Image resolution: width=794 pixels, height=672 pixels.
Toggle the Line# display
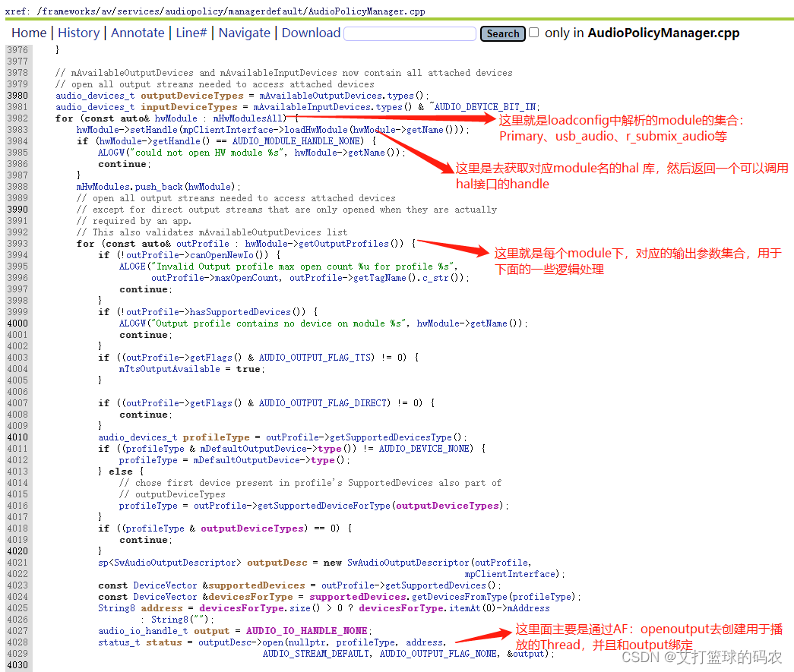191,33
